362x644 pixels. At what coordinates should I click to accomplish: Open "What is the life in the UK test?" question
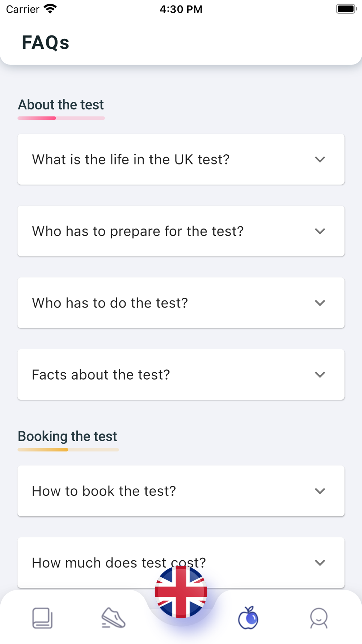[x=131, y=159]
